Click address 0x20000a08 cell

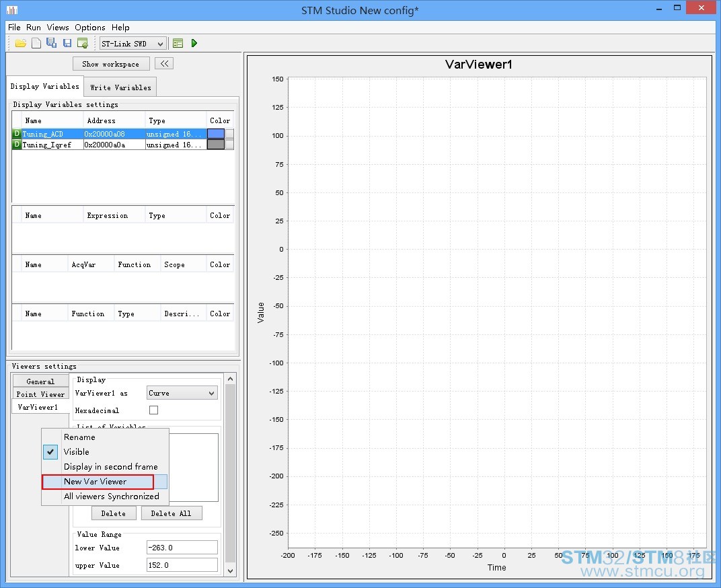(x=114, y=134)
